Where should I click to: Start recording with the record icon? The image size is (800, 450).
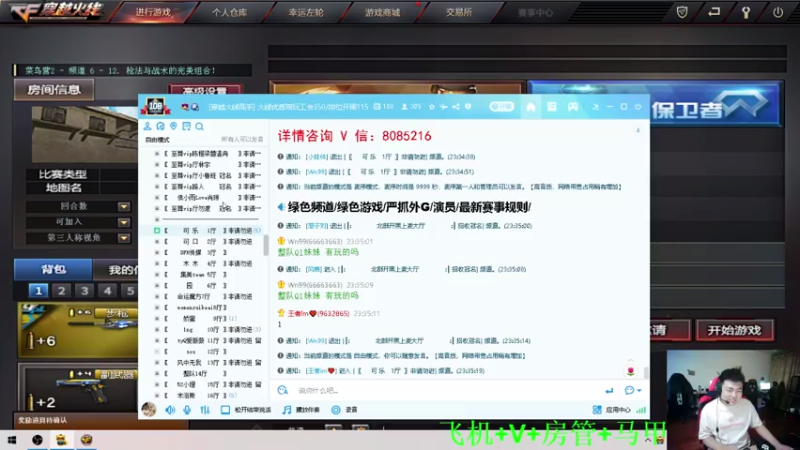[336, 410]
